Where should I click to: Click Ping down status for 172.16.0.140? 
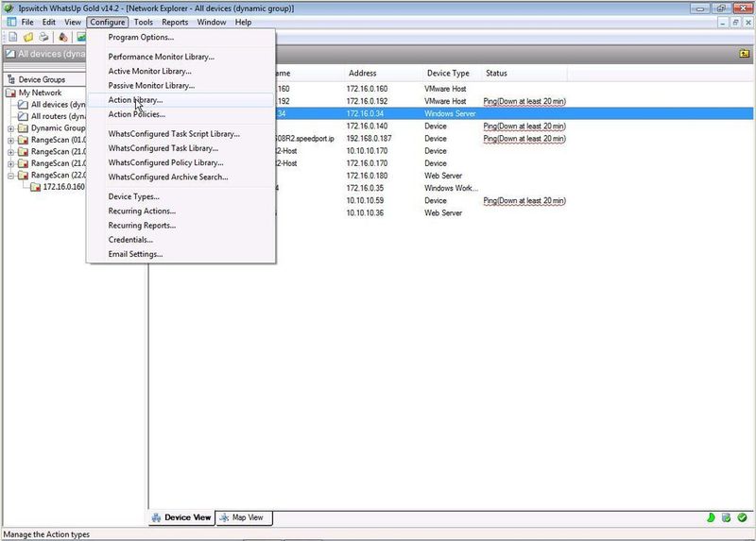pyautogui.click(x=524, y=127)
